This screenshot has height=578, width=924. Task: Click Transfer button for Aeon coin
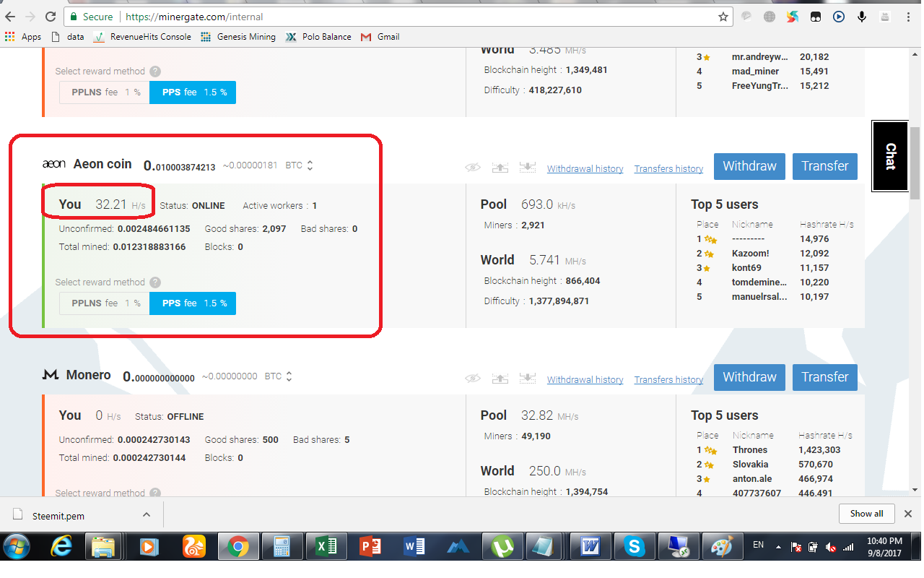pyautogui.click(x=825, y=166)
